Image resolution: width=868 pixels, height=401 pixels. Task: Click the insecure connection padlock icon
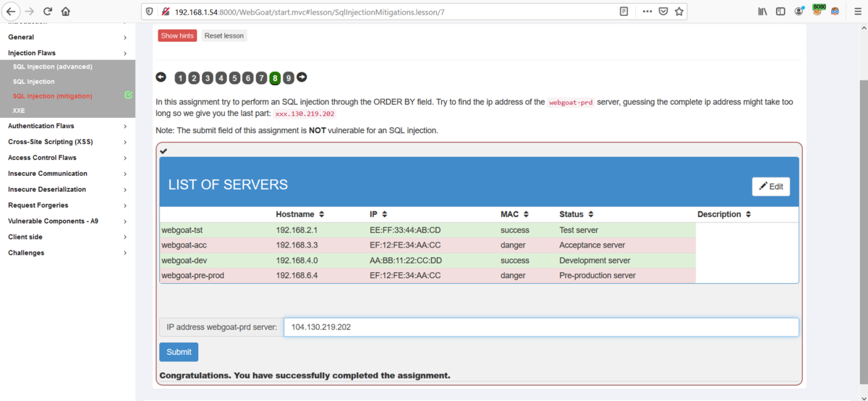point(166,12)
